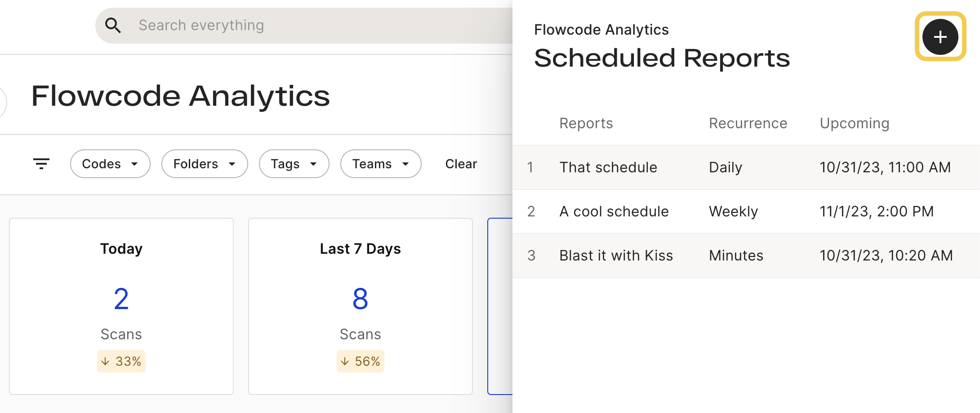Click the down arrow in 56% badge

coord(345,361)
